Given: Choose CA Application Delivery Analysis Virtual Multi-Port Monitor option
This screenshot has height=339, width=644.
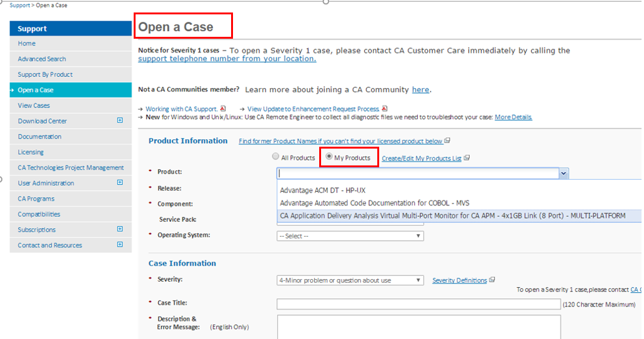Looking at the screenshot, I should pyautogui.click(x=459, y=216).
